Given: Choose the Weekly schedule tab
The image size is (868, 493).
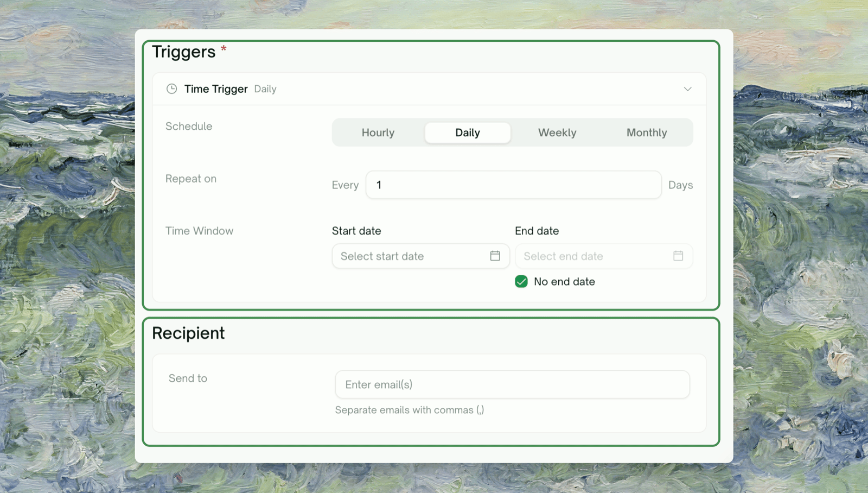Looking at the screenshot, I should click(557, 132).
